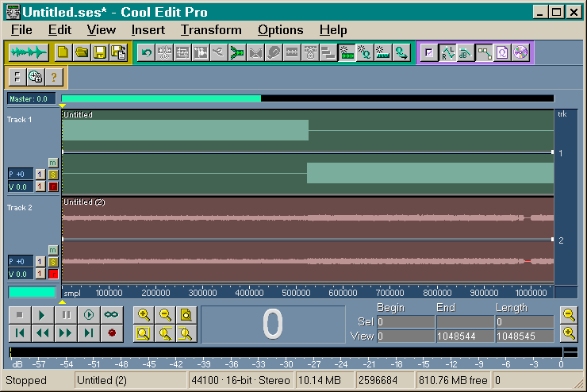Click the snowflake over ruler toolbar icon
Image resolution: width=587 pixels, height=392 pixels.
(x=383, y=53)
